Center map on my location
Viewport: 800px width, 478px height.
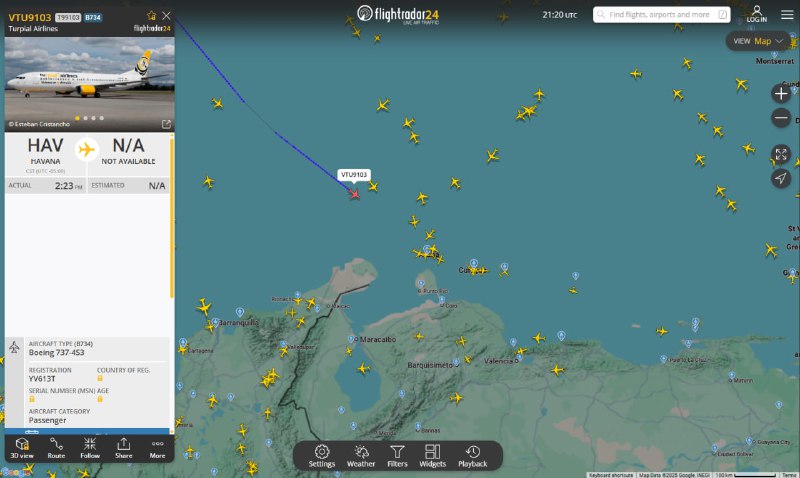point(781,178)
